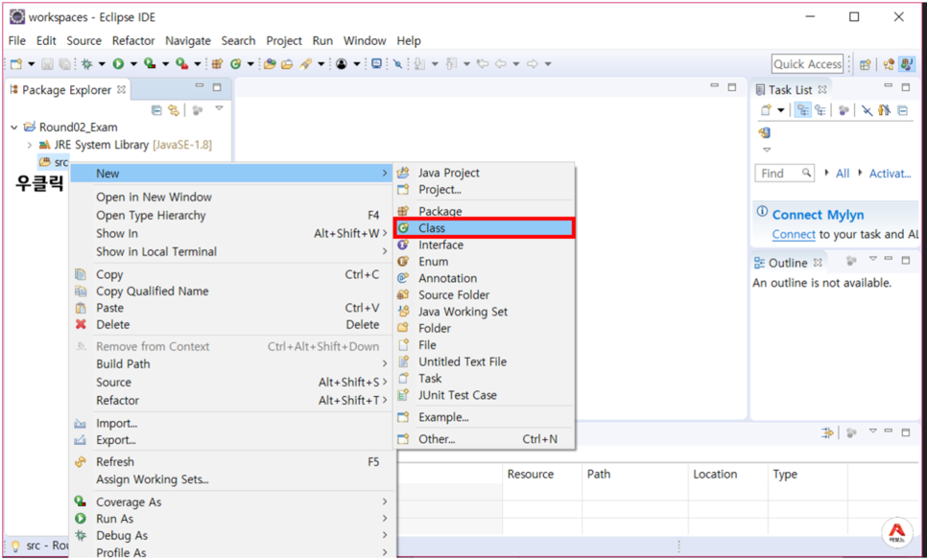Select the Package Explorer tab
927x560 pixels.
pos(67,90)
